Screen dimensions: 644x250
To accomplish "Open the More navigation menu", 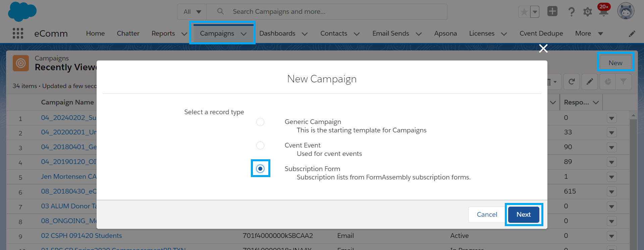I will (589, 33).
